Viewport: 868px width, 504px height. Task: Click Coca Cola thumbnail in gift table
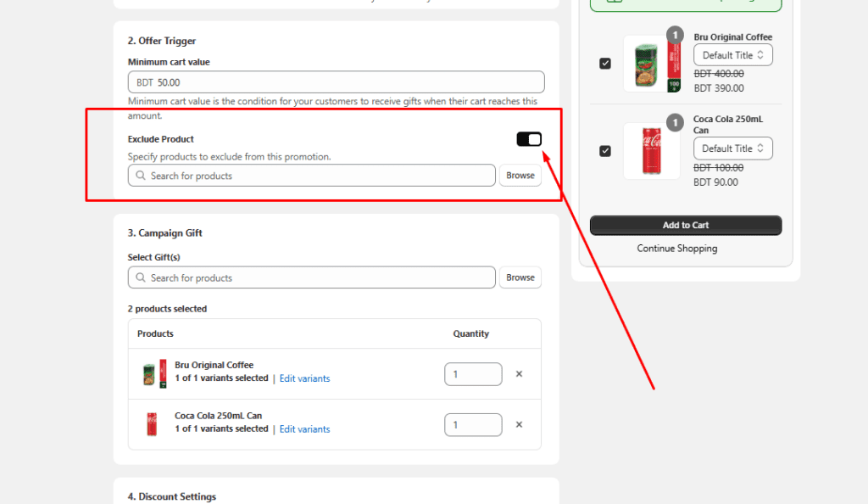(152, 425)
